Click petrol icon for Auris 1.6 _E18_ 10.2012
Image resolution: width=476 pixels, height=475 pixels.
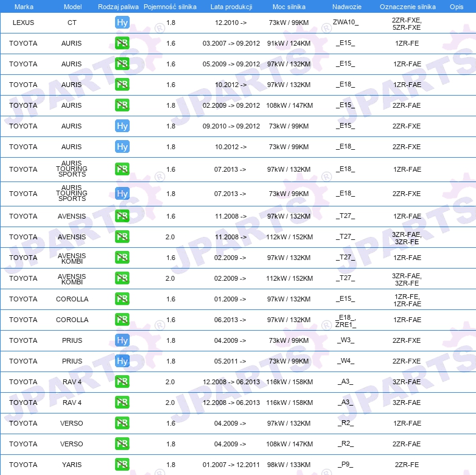click(x=122, y=85)
